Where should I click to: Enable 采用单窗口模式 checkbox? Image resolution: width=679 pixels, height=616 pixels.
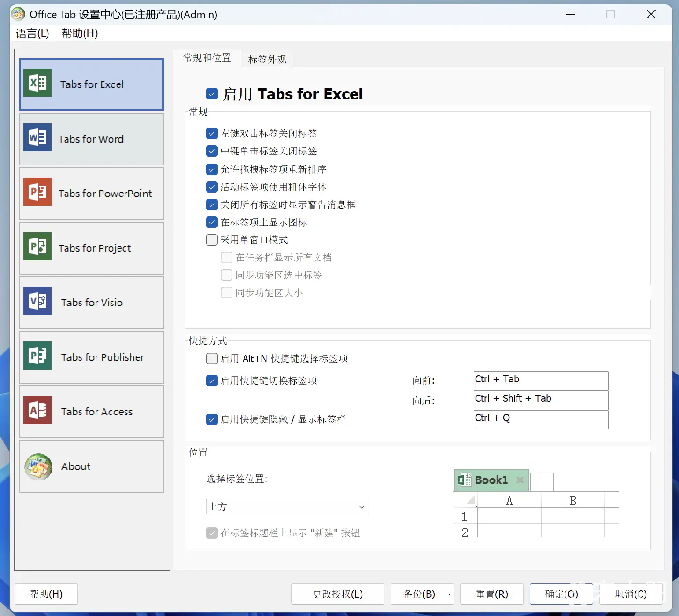(x=212, y=240)
